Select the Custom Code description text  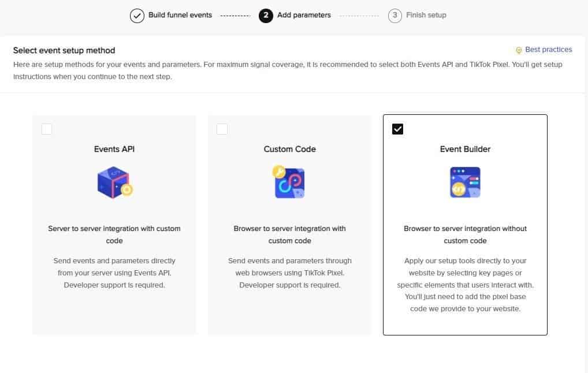pyautogui.click(x=289, y=273)
